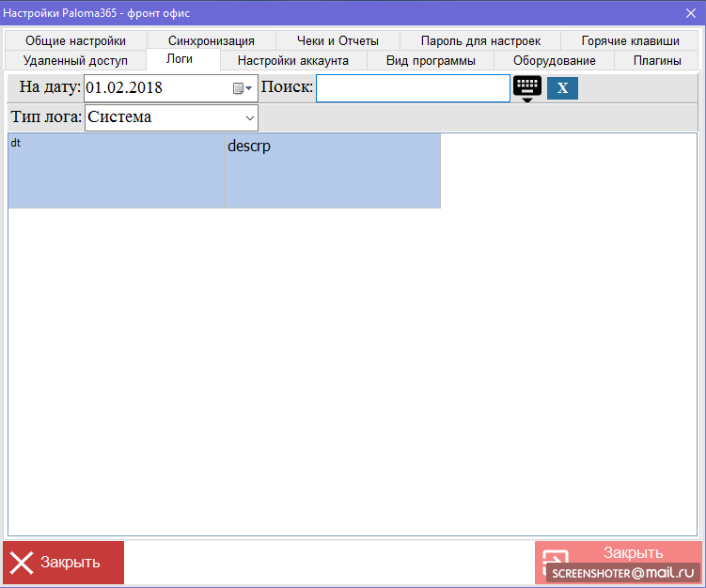Select the Чеки и Отчеты tab
This screenshot has height=588, width=706.
pyautogui.click(x=337, y=40)
